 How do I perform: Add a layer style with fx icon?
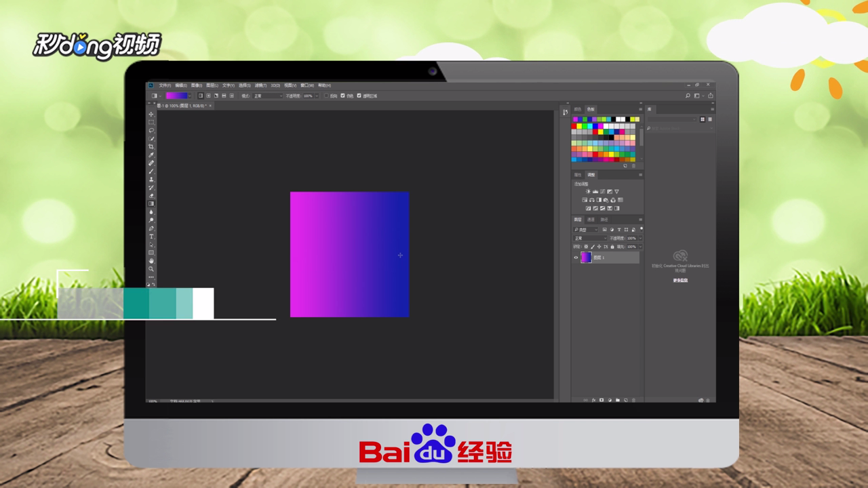coord(593,400)
